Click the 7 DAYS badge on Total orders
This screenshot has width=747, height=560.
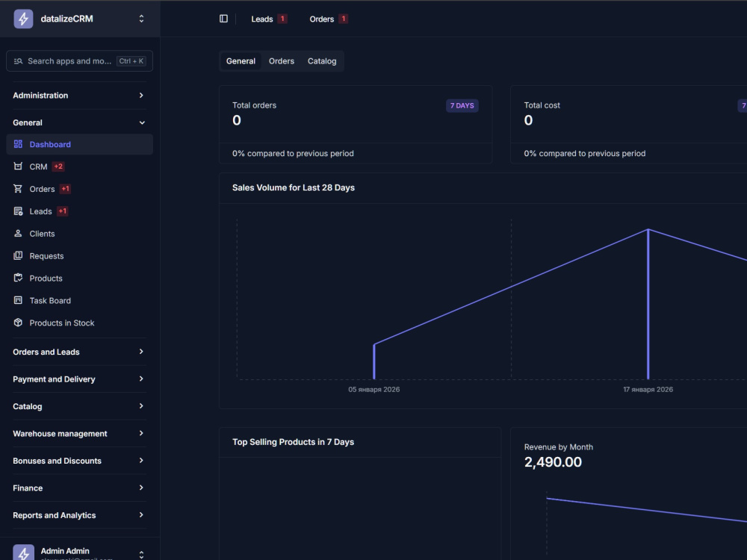click(x=462, y=105)
